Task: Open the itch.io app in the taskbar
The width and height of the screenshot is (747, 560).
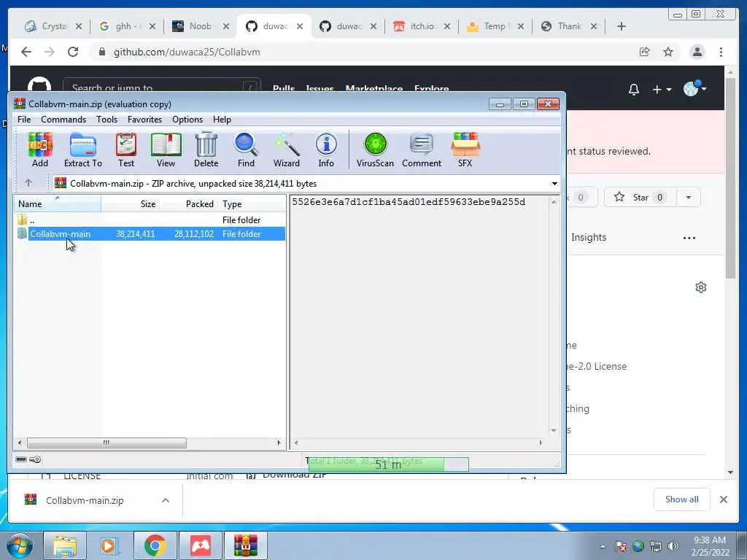Action: pyautogui.click(x=201, y=545)
